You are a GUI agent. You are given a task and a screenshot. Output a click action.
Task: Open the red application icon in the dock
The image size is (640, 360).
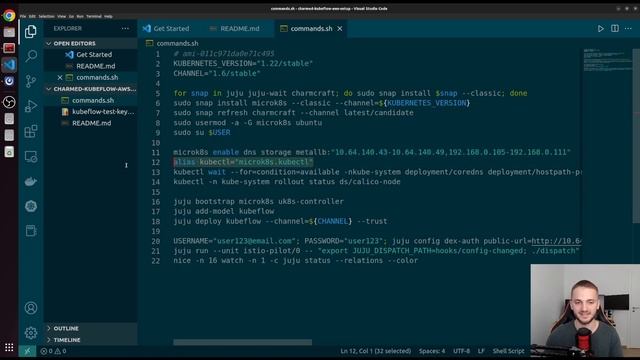pyautogui.click(x=9, y=48)
